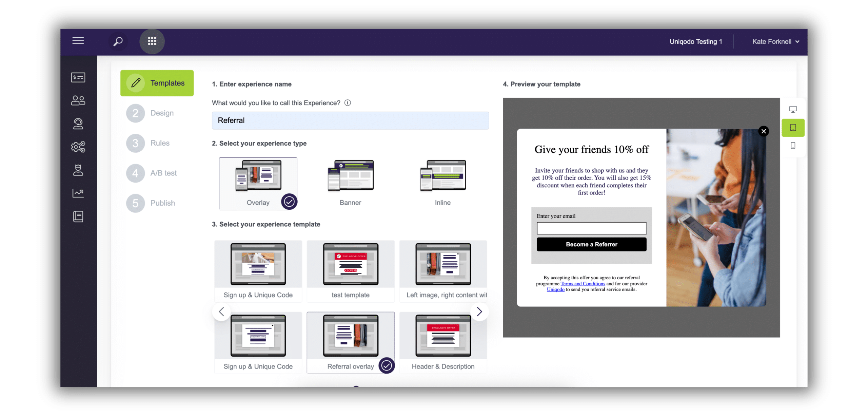Expand the Kate Forknell user dropdown
This screenshot has width=868, height=416.
coord(775,41)
